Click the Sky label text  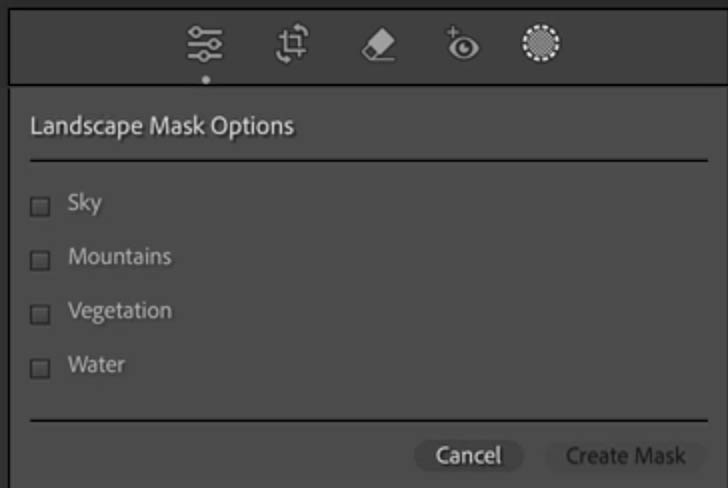pyautogui.click(x=84, y=203)
